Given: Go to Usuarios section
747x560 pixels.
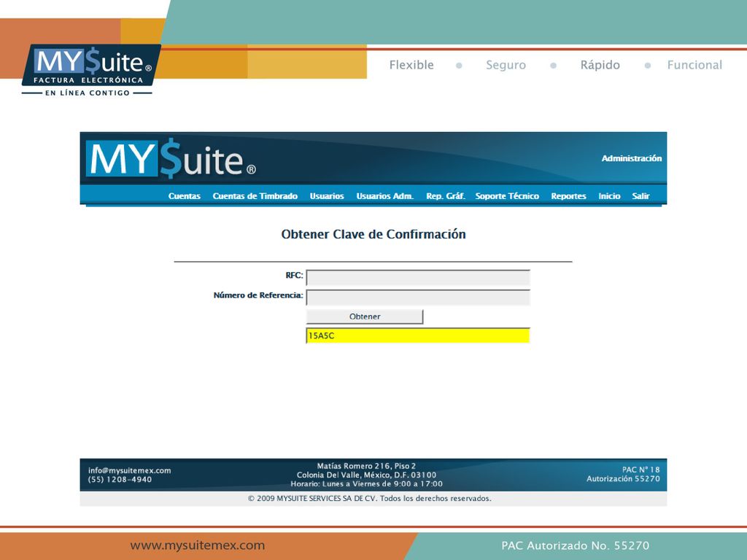Looking at the screenshot, I should pyautogui.click(x=327, y=195).
